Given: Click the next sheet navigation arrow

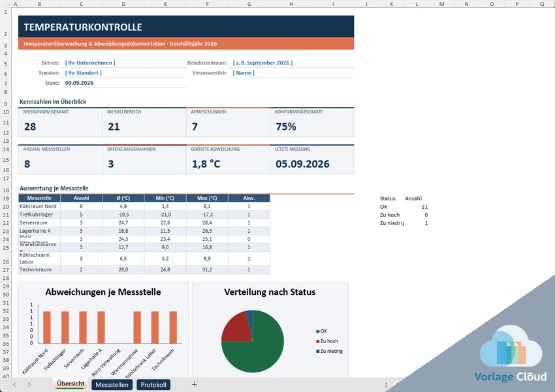Looking at the screenshot, I should [x=29, y=385].
